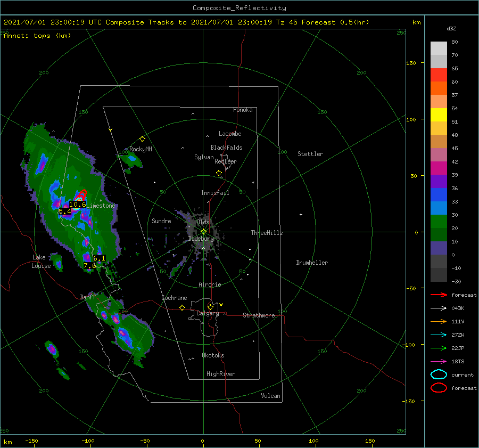Select the Cochrane label
Viewport: 479px width, 448px height.
point(174,298)
